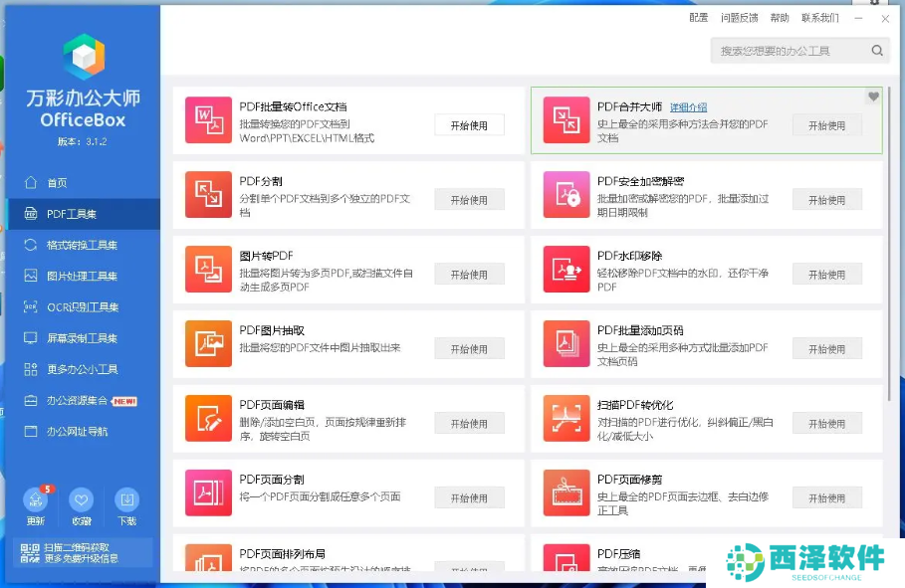905x588 pixels.
Task: Open the PDF安全加密解密 lock icon
Action: (566, 194)
